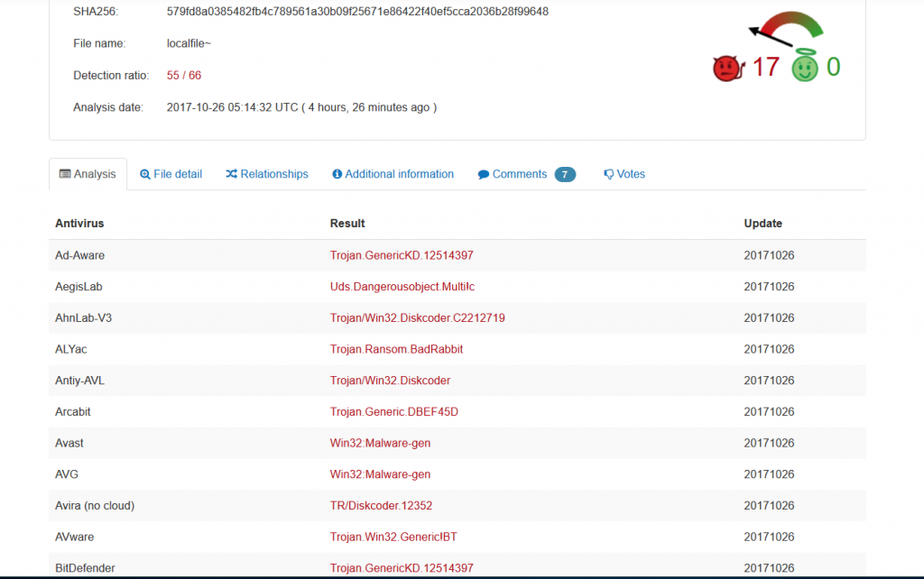The width and height of the screenshot is (924, 579).
Task: Click the red devil malicious votes icon
Action: coord(728,68)
